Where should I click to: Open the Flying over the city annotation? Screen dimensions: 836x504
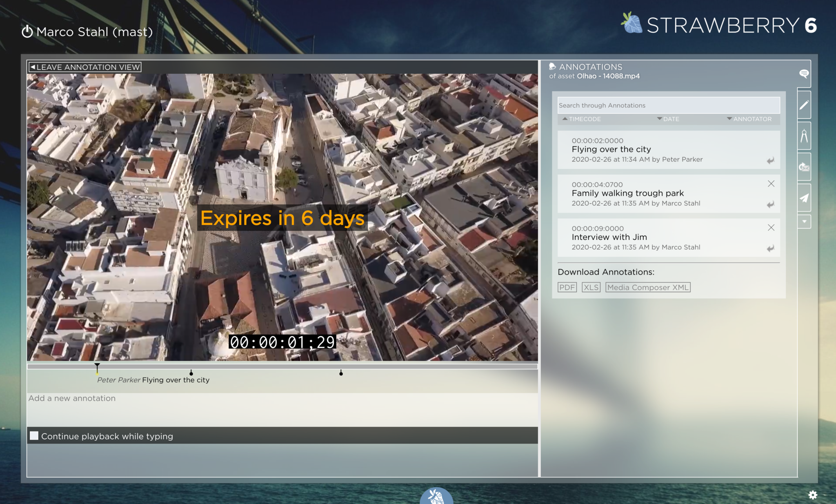669,150
